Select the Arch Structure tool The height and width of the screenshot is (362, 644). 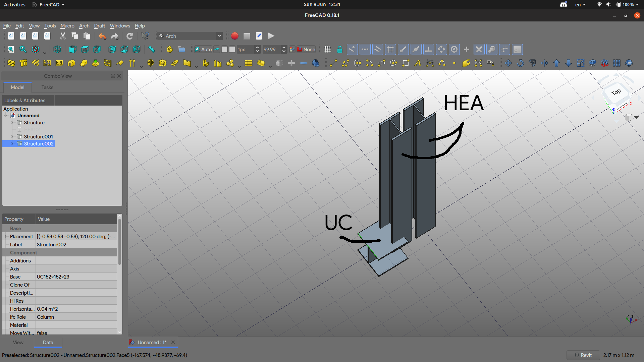coord(23,63)
